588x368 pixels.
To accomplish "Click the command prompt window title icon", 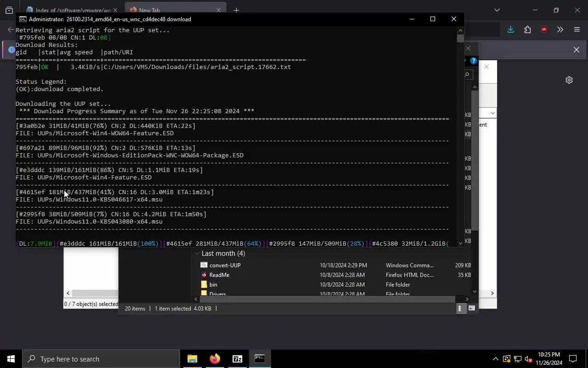I will tap(23, 19).
